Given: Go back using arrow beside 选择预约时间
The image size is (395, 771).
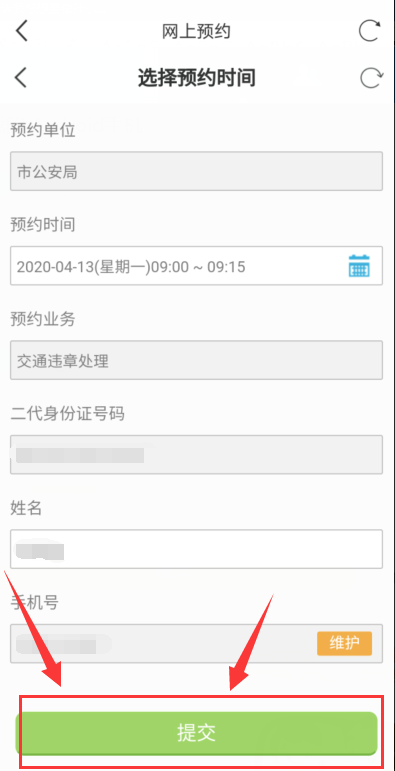Looking at the screenshot, I should point(21,78).
